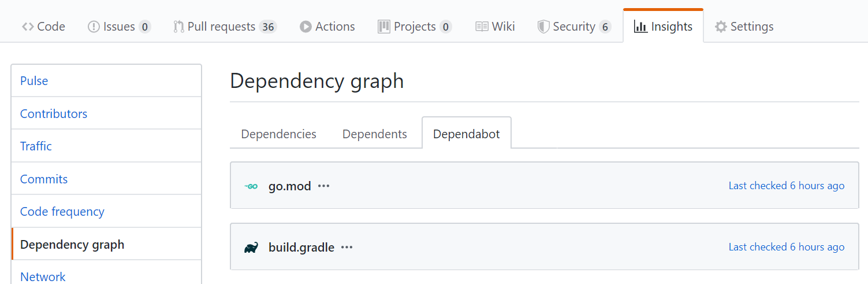Click the Issues exclamation circle icon
Screen dimensions: 868x284
(94, 27)
